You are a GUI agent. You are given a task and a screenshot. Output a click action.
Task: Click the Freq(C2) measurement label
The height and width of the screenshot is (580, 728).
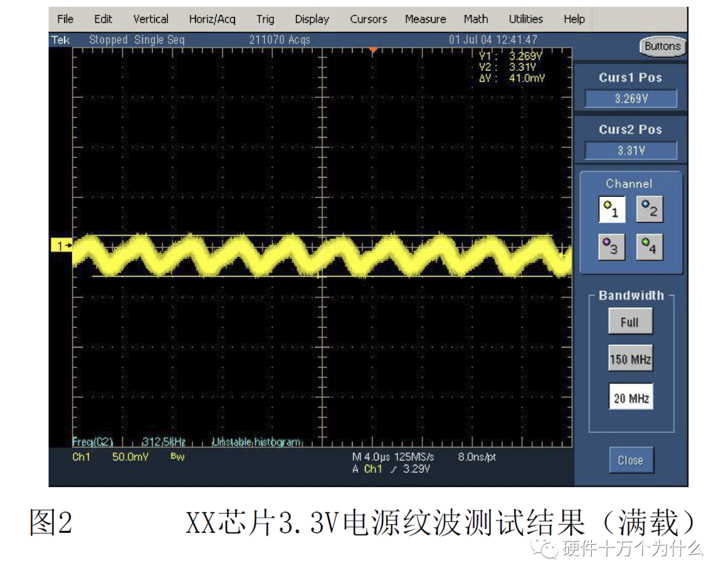92,442
